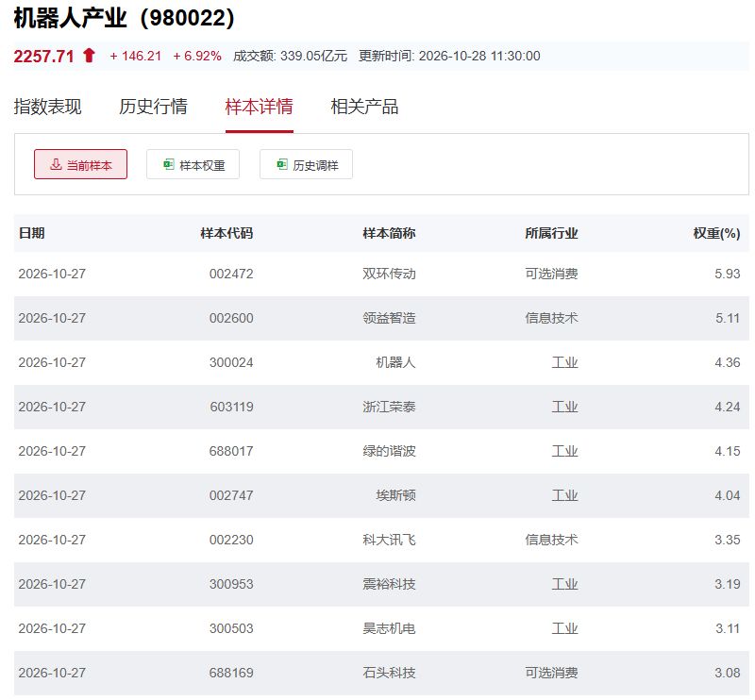The height and width of the screenshot is (700, 755).
Task: Click the download icon in 当前样本
Action: (x=56, y=164)
